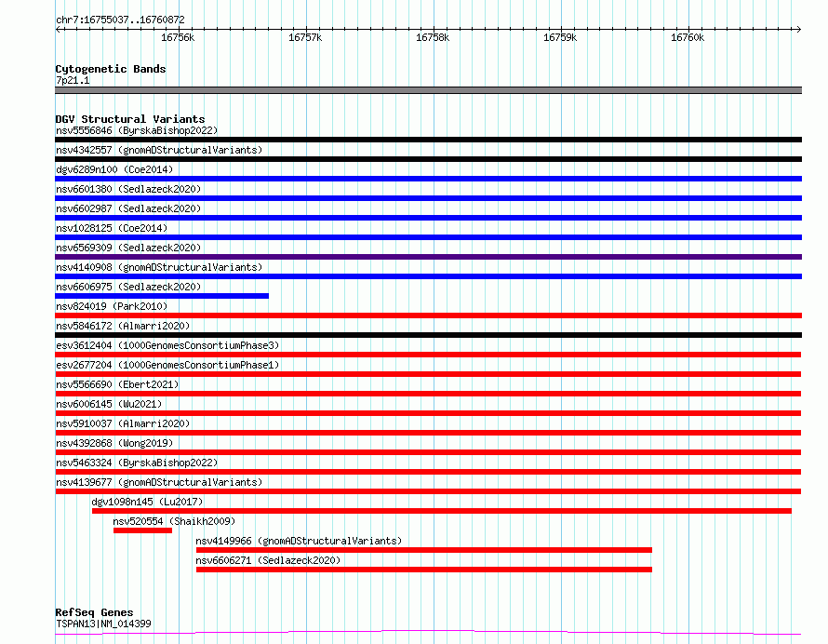Click nsv4140908 gnomAD variant label

click(159, 267)
